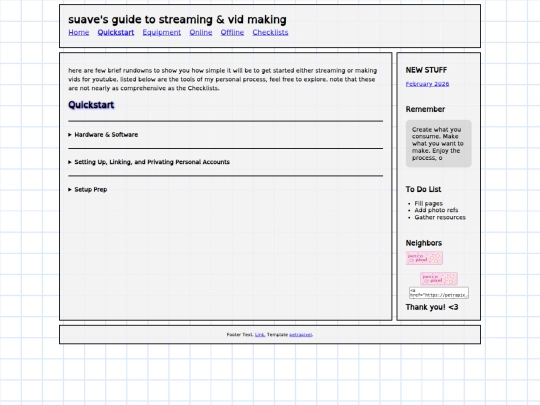The width and height of the screenshot is (540, 405).
Task: Click the 'Thank you! <3' text
Action: pos(432,307)
